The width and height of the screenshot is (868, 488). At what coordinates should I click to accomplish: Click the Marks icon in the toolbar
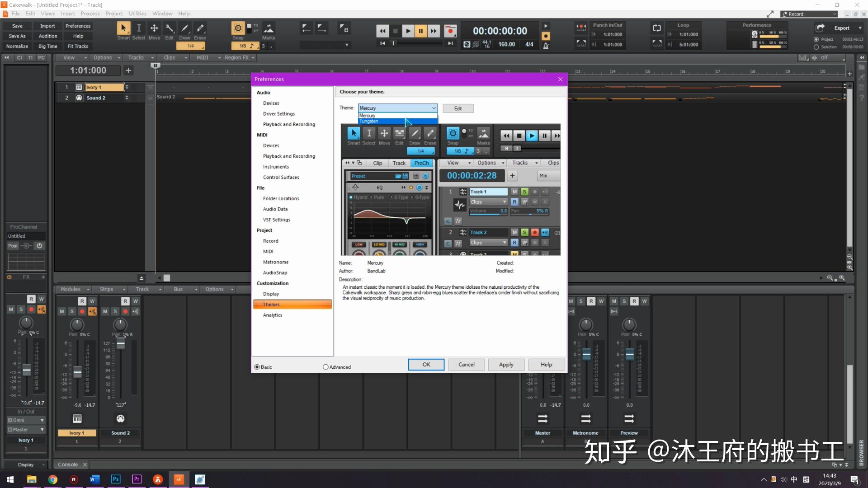(269, 28)
